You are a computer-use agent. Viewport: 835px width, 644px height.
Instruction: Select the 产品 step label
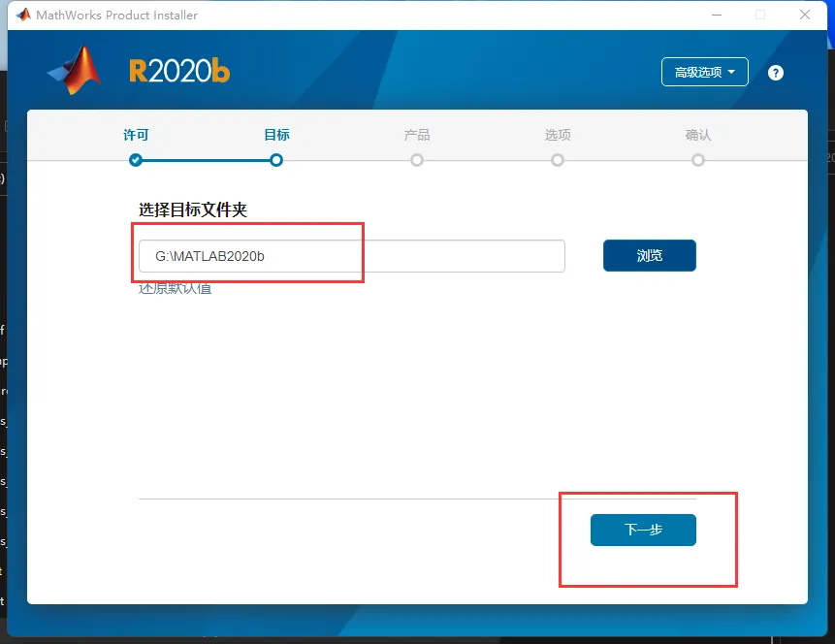tap(417, 135)
